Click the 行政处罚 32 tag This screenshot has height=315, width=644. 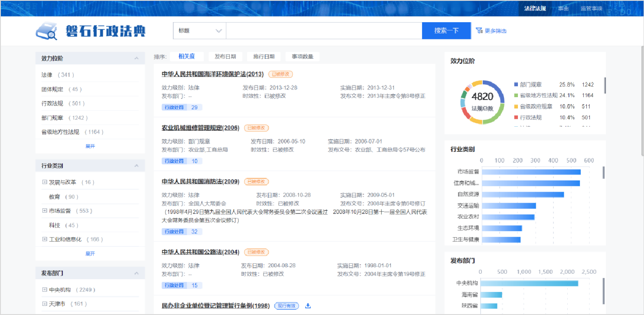182,232
